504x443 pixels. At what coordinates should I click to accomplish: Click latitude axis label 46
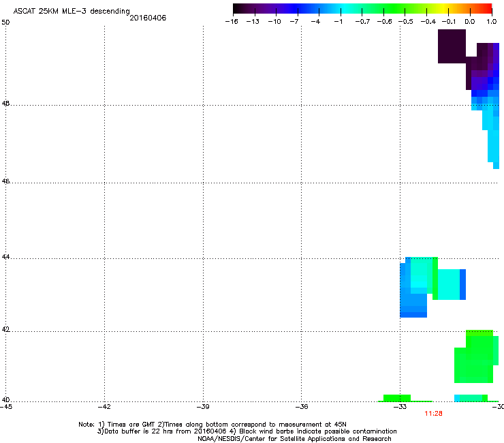[x=5, y=181]
